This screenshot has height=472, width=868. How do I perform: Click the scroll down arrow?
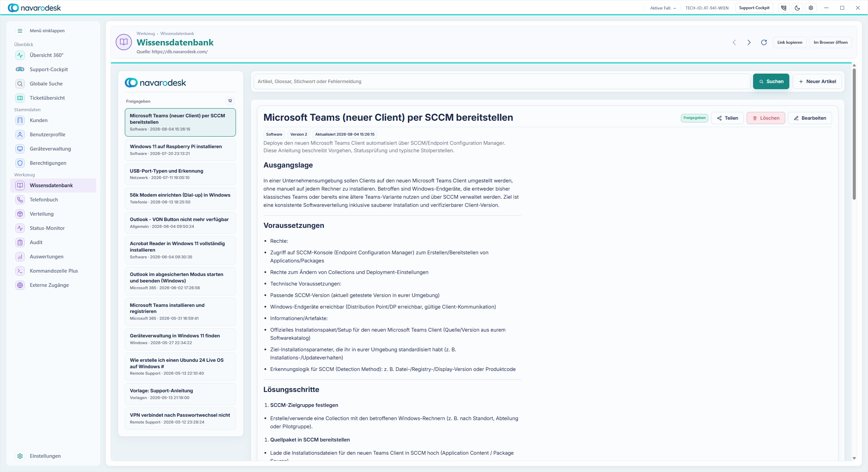click(854, 458)
